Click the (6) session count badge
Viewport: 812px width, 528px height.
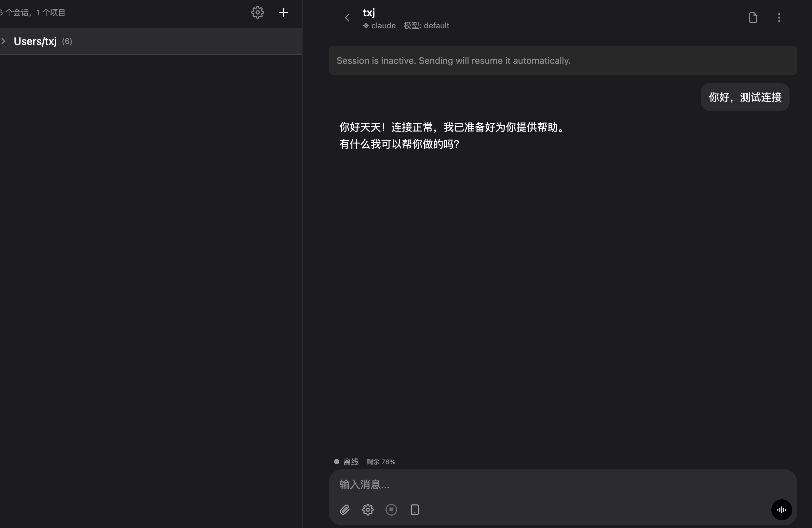[67, 41]
